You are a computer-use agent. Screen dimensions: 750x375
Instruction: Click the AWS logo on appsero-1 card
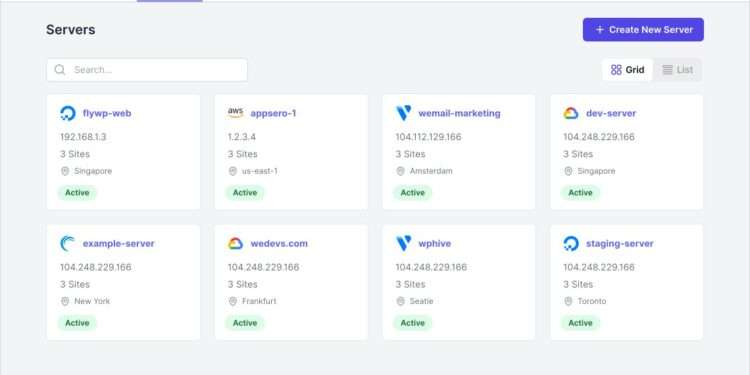pos(235,113)
